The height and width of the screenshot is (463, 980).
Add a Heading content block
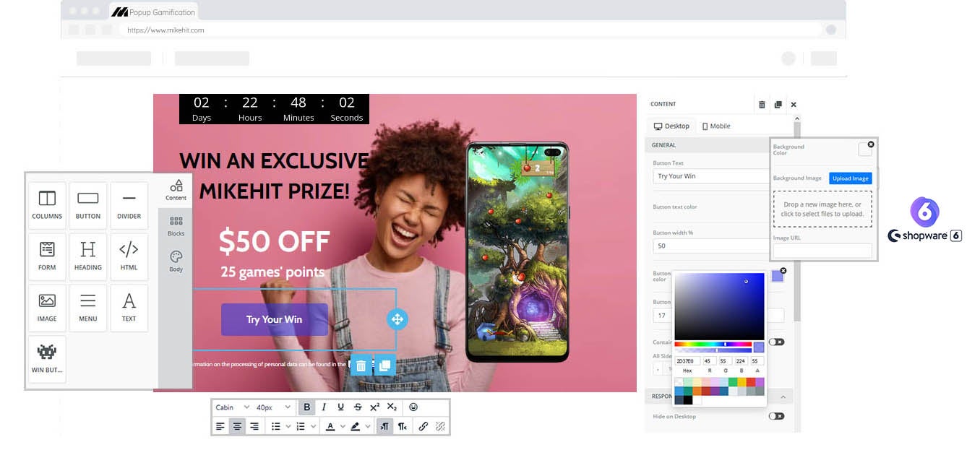(88, 257)
